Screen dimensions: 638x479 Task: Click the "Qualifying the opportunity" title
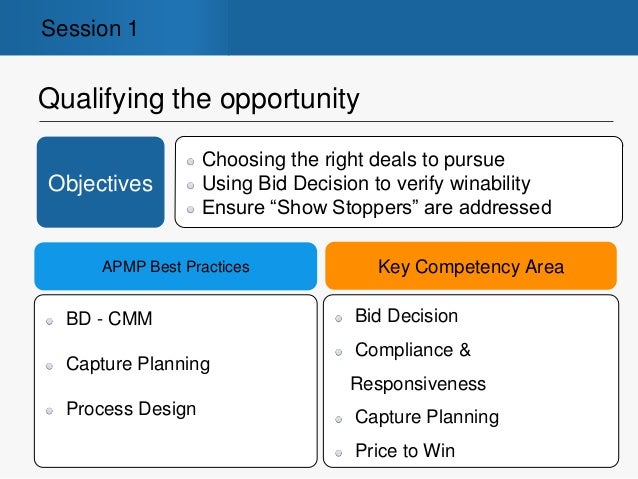[x=198, y=100]
